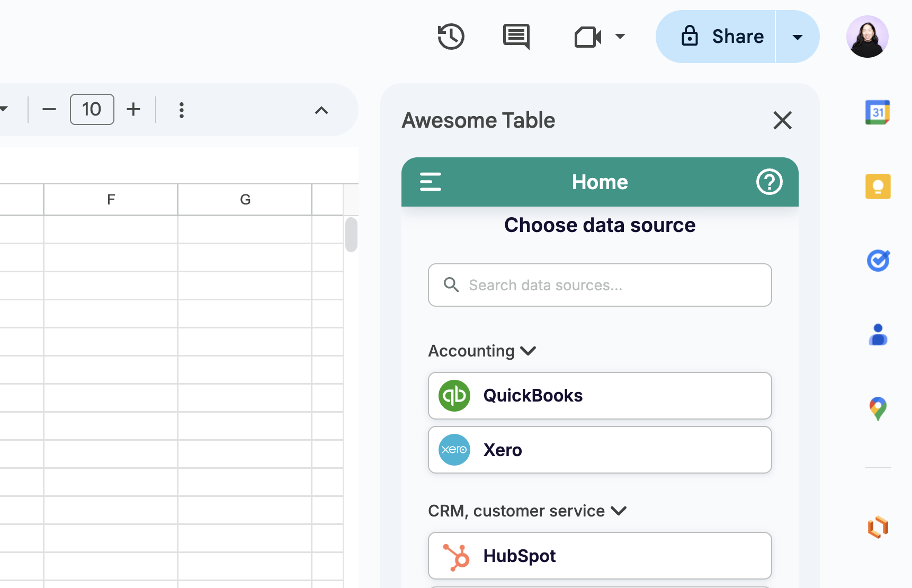
Task: Open Google Contacts in the side panel
Action: click(877, 334)
